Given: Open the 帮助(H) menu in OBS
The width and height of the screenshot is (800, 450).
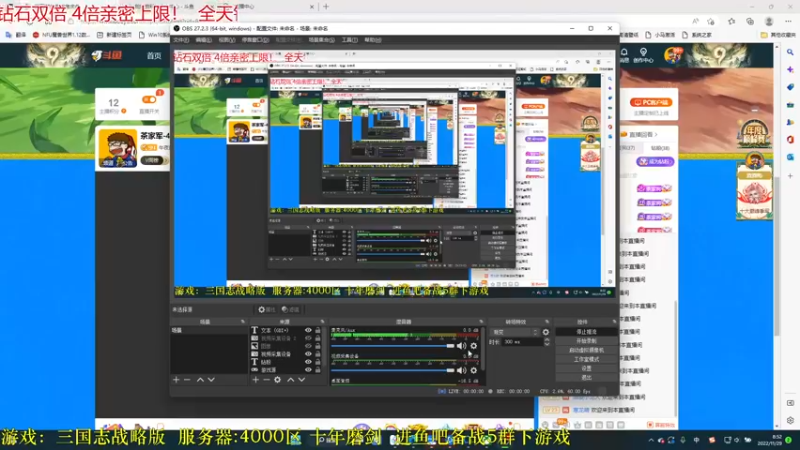Looking at the screenshot, I should [x=372, y=40].
